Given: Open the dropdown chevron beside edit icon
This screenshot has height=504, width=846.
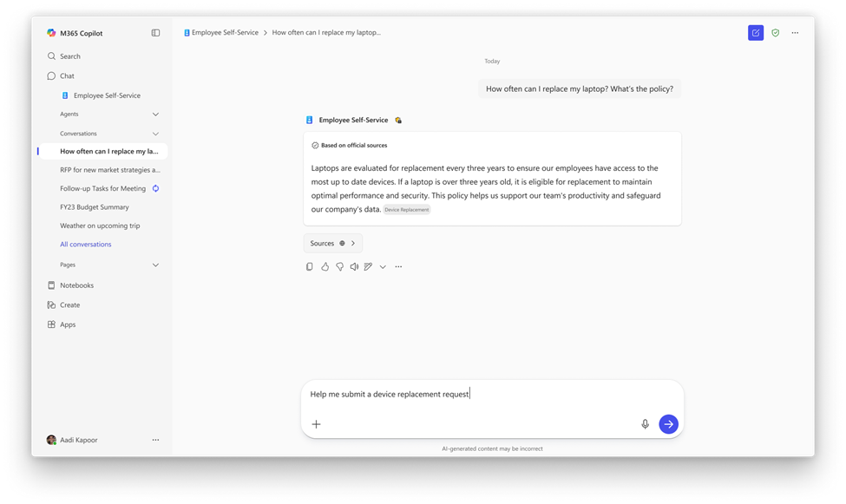Looking at the screenshot, I should pos(383,266).
